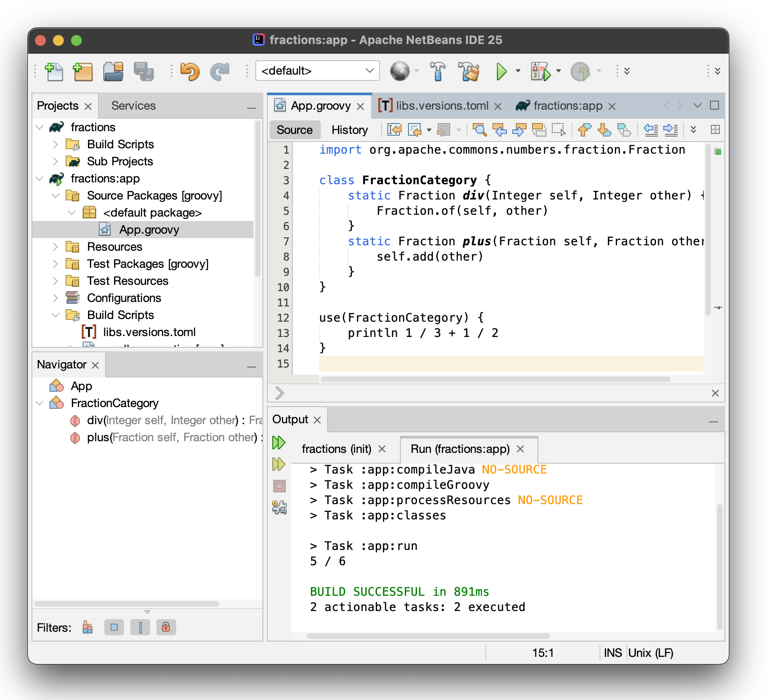772x700 pixels.
Task: Open the <default> configuration dropdown
Action: pyautogui.click(x=317, y=71)
